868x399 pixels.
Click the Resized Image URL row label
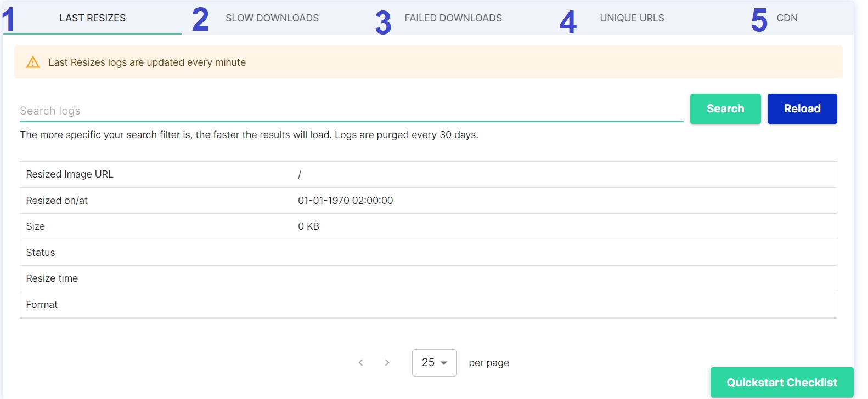tap(70, 174)
